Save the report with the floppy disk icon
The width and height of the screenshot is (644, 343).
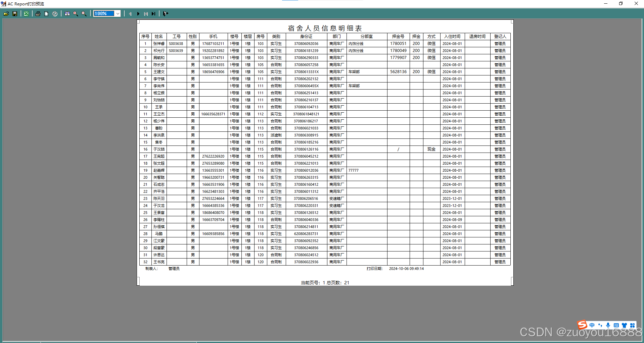(x=15, y=14)
